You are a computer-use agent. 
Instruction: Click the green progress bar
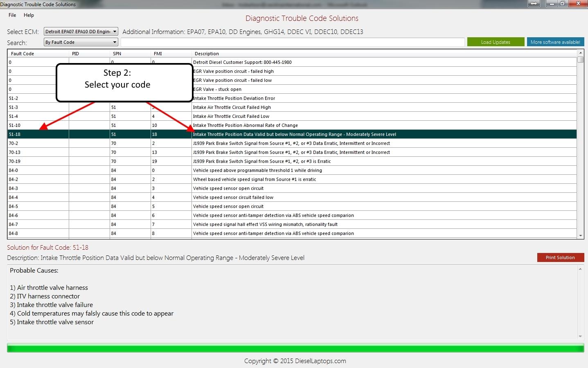click(x=295, y=348)
